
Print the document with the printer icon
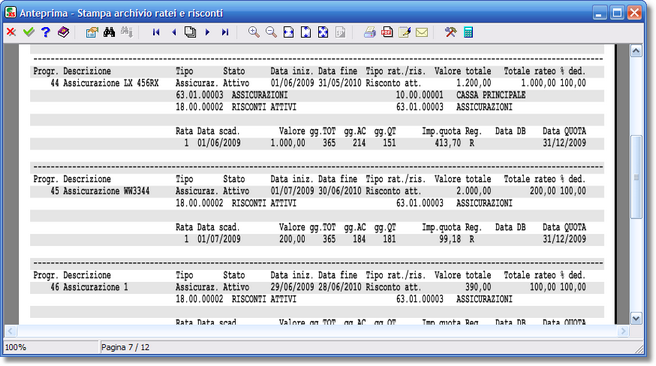[x=370, y=32]
